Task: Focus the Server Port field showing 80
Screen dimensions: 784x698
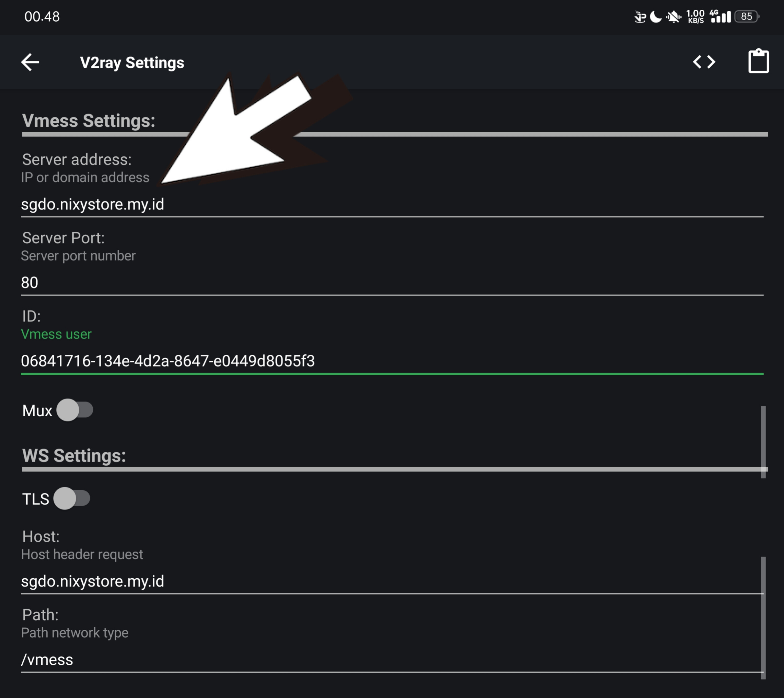Action: tap(391, 283)
